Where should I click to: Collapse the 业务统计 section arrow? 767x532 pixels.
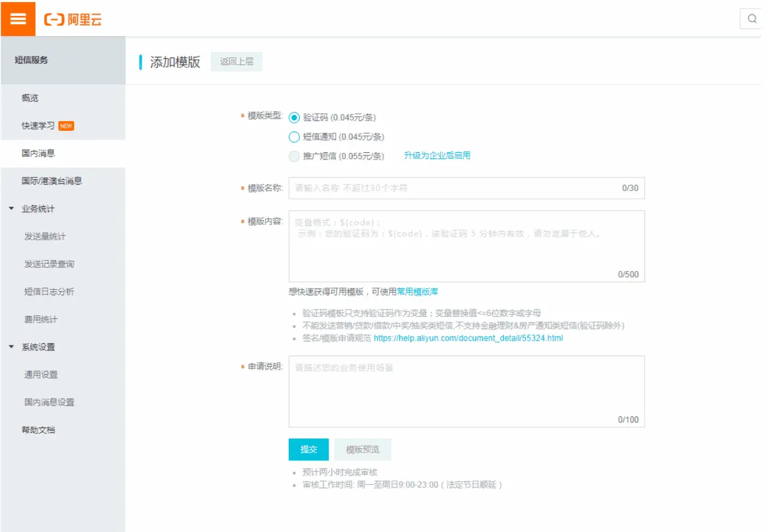click(12, 209)
